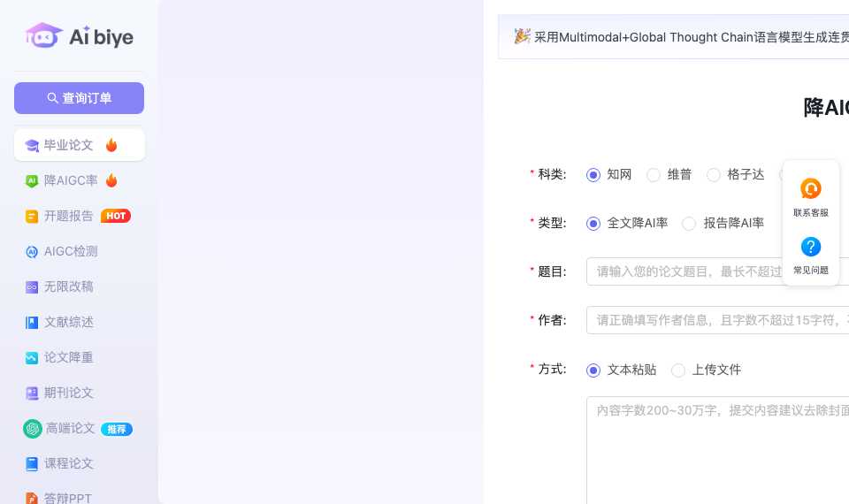
Task: Click the journal icon beside 期刊论文
Action: coord(32,393)
